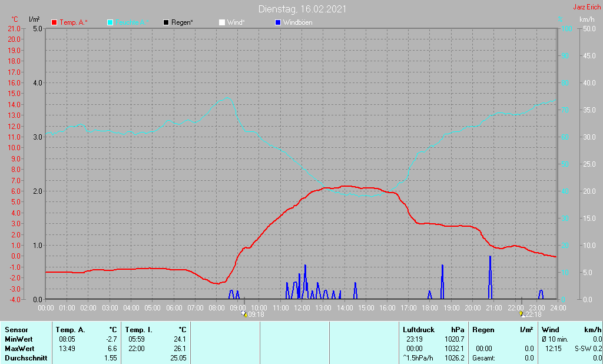
Task: Click the km/h axis unit at chart top
Action: (587, 19)
